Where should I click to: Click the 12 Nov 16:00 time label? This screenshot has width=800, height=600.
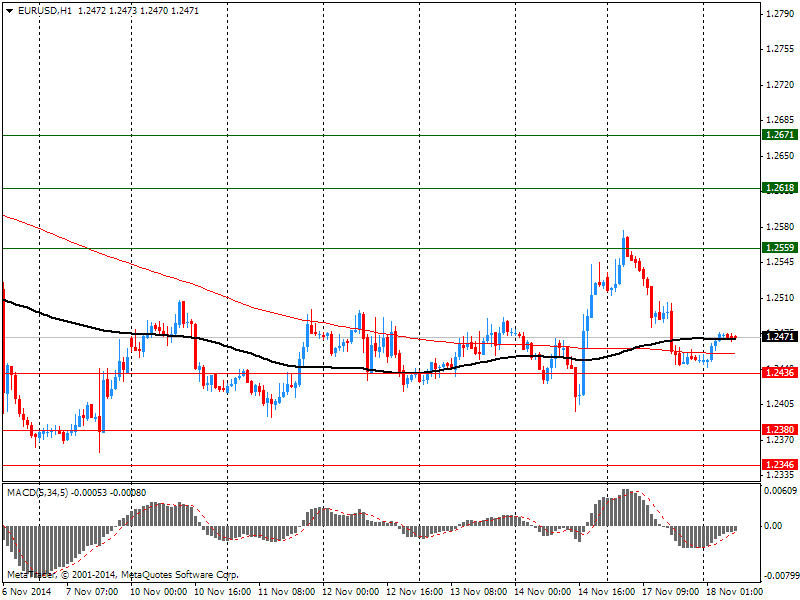pos(415,591)
